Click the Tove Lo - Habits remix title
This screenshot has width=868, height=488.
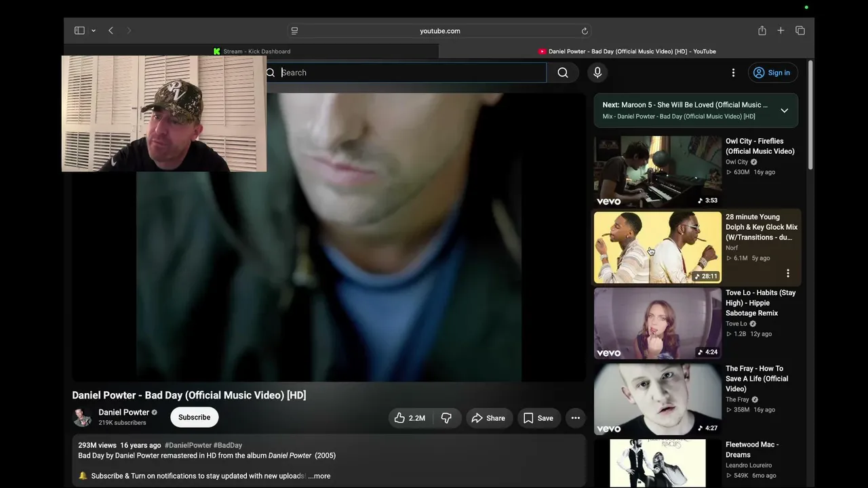(x=761, y=303)
